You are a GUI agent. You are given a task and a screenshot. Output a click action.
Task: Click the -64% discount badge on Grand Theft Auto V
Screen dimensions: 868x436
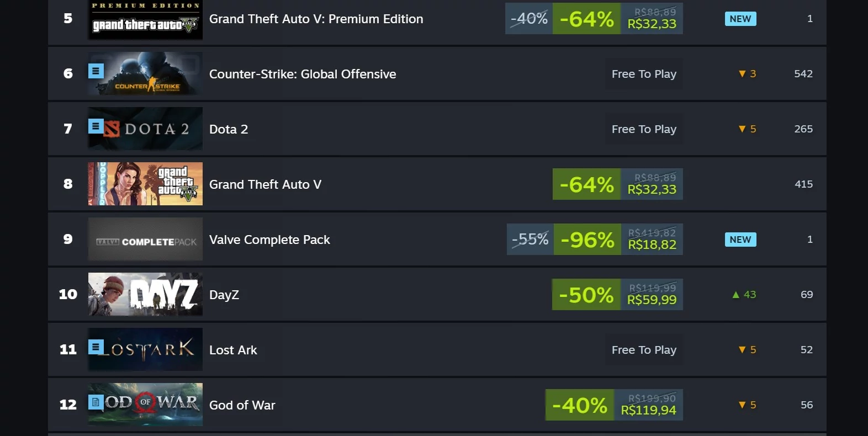586,184
